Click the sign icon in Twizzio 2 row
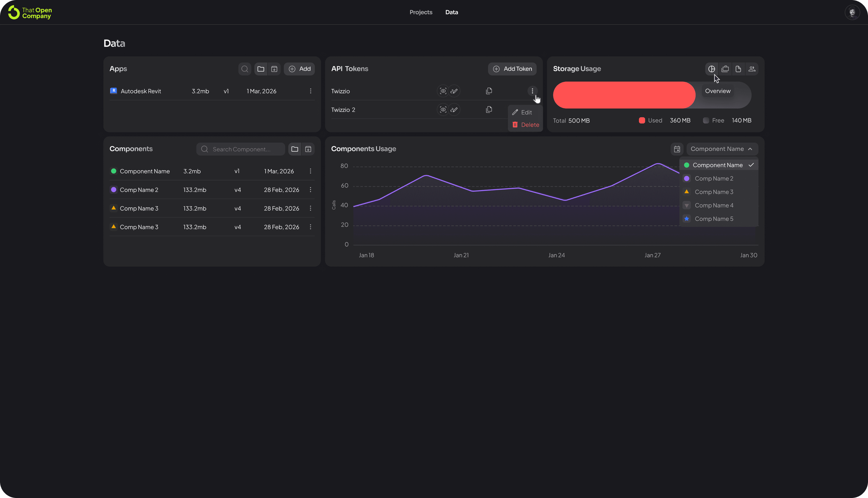The image size is (868, 498). (x=454, y=109)
